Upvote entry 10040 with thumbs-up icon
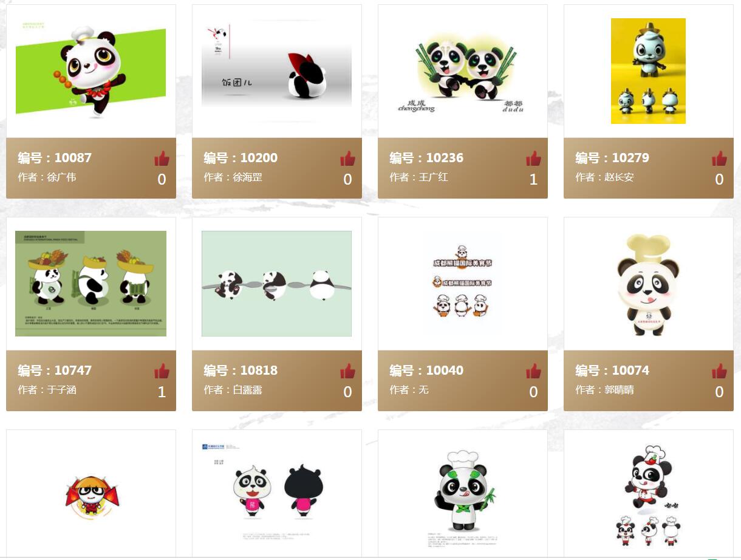 [x=533, y=371]
